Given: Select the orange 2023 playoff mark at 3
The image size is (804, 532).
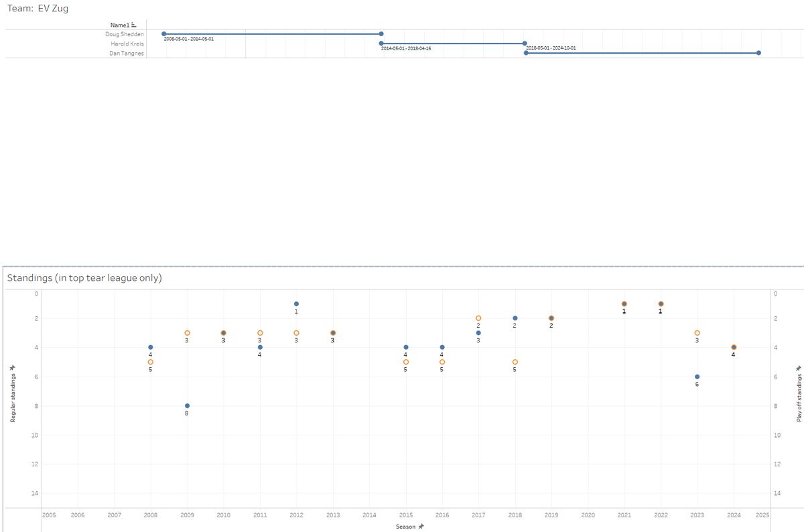Looking at the screenshot, I should pyautogui.click(x=697, y=333).
